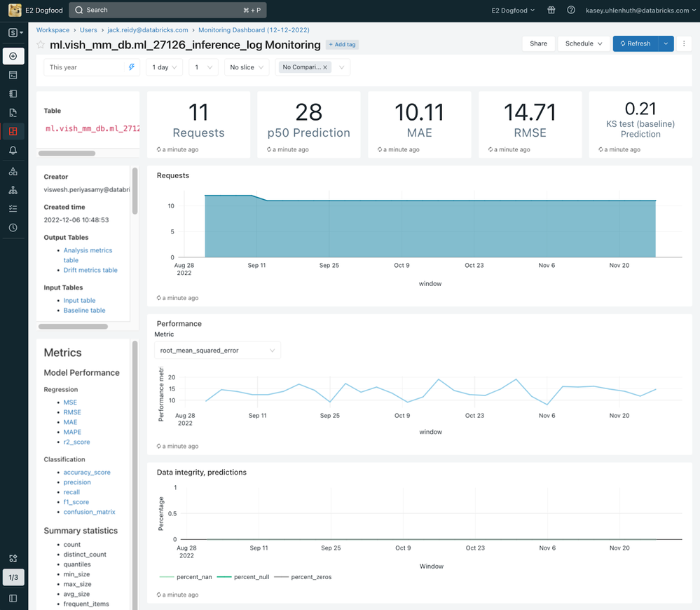Screen dimensions: 700x610
Task: Click the Share button
Action: coord(538,43)
